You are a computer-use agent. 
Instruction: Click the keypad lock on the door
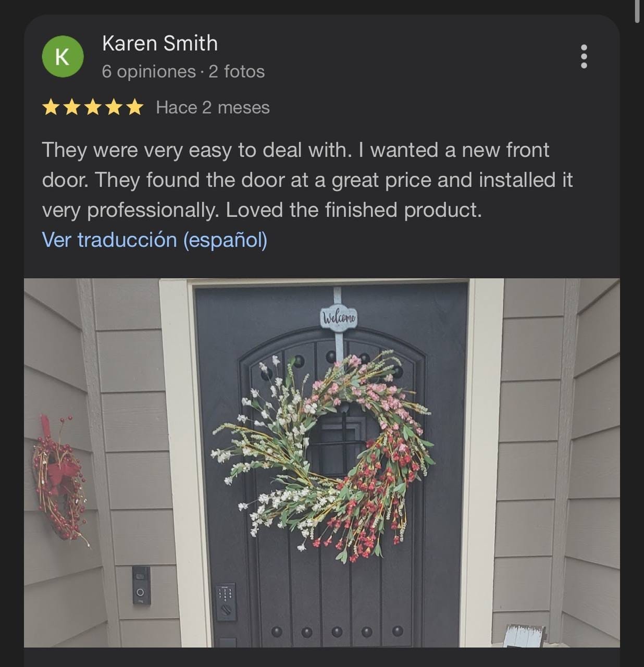coord(226,602)
